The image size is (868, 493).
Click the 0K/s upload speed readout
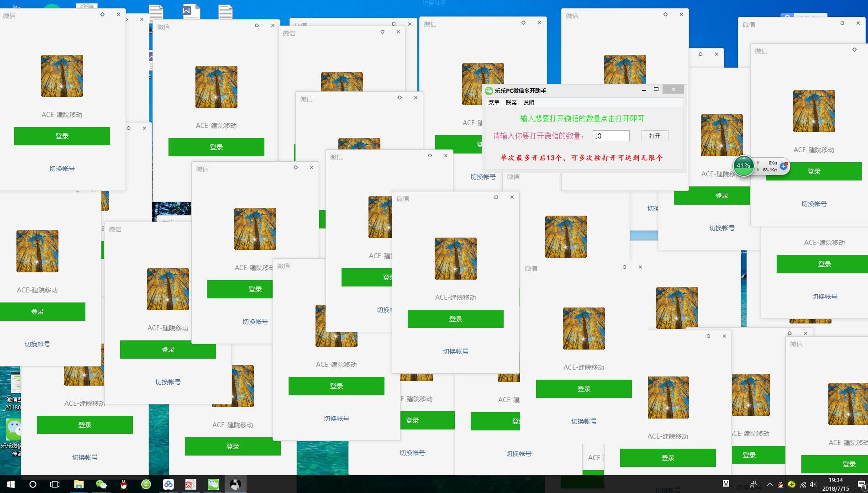[x=773, y=163]
